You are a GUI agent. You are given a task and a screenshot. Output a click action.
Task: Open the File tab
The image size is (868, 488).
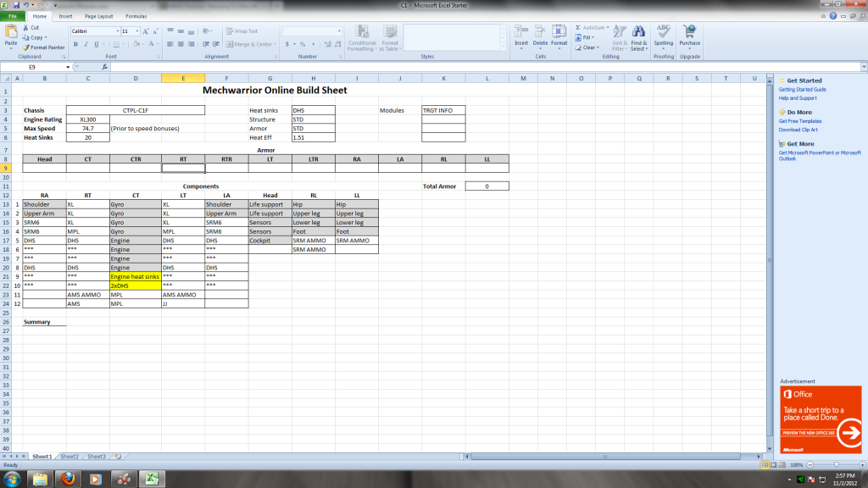tap(12, 17)
